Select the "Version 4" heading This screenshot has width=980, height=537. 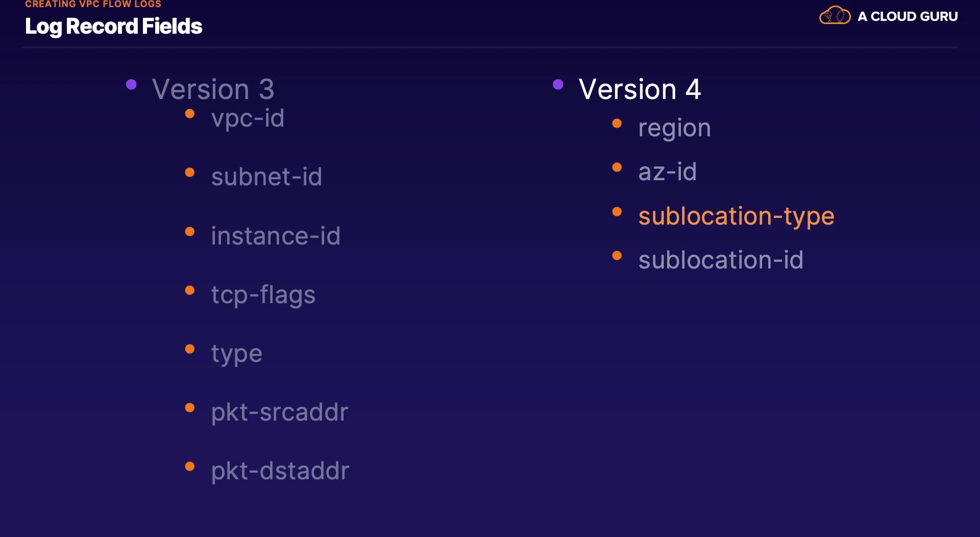point(640,89)
